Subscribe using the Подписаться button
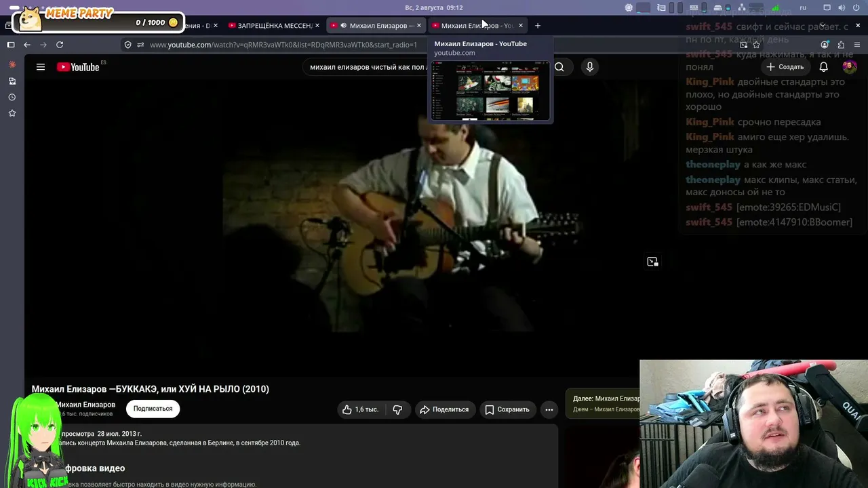Screen dimensions: 868x488 click(x=153, y=409)
